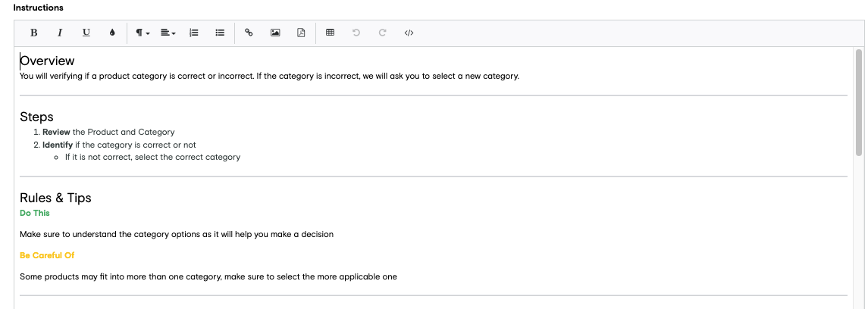Toggle bold formatting in the toolbar
The height and width of the screenshot is (309, 868).
coord(33,33)
